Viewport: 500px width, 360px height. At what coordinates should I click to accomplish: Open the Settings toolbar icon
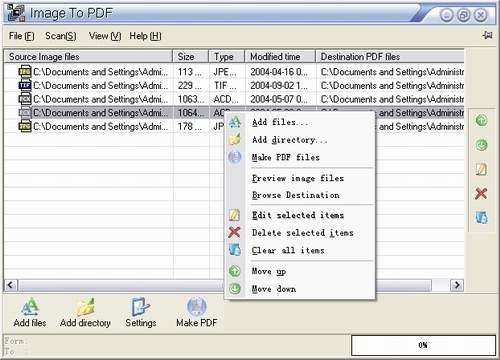point(140,306)
